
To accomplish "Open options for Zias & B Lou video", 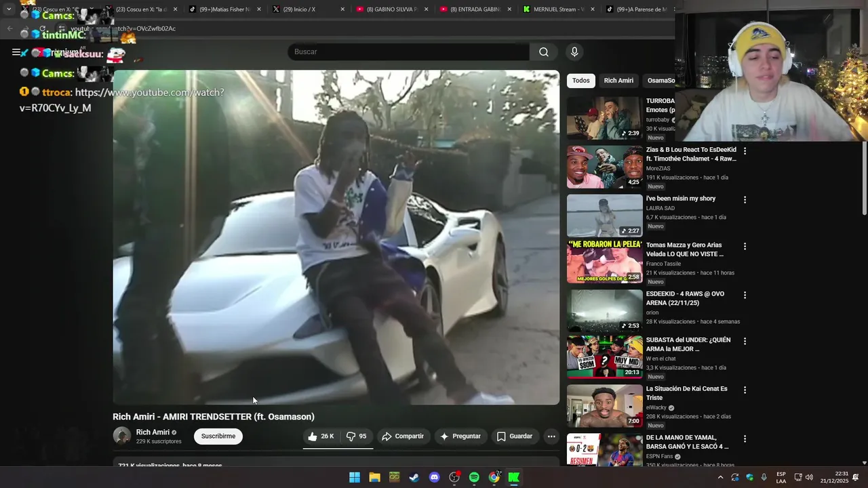I will pos(745,151).
